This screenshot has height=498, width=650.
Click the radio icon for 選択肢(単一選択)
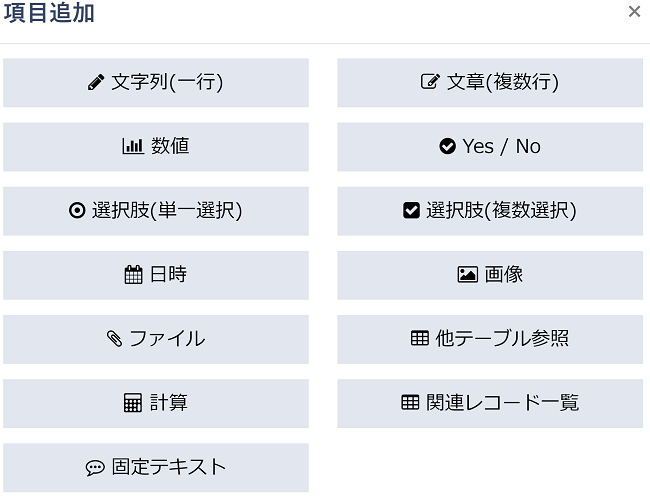coord(77,211)
